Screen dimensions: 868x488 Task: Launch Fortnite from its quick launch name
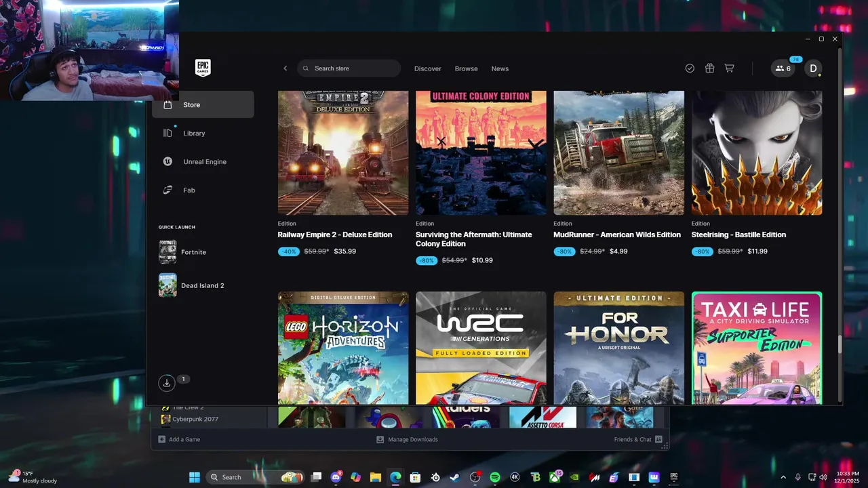coord(193,252)
